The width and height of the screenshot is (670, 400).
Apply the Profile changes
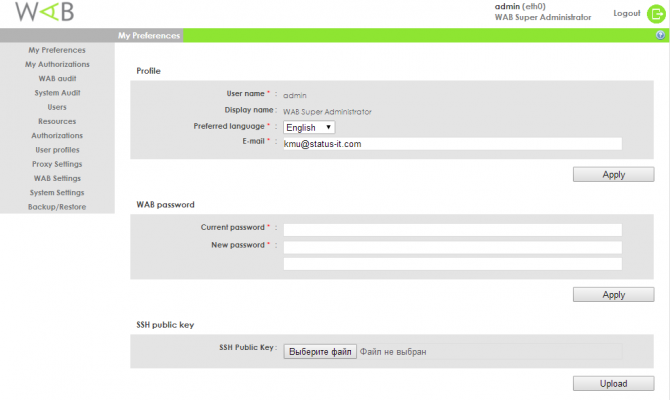tap(614, 174)
